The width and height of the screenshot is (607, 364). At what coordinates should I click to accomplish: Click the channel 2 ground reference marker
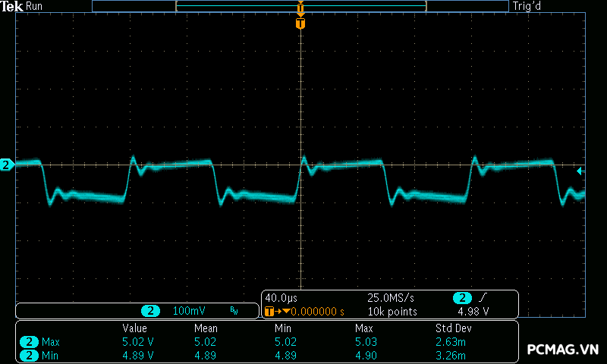7,165
